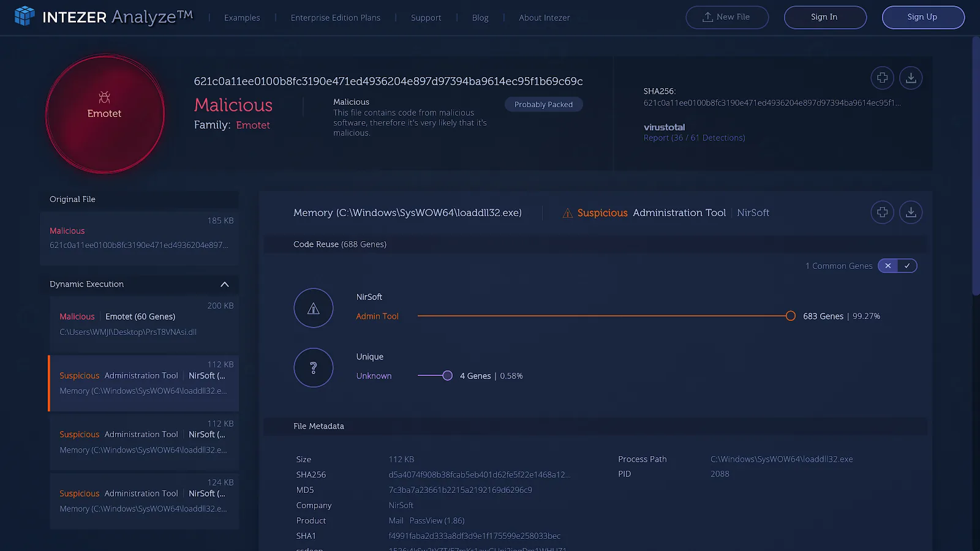Click the Dynamic Execution header label
980x551 pixels.
pos(86,284)
